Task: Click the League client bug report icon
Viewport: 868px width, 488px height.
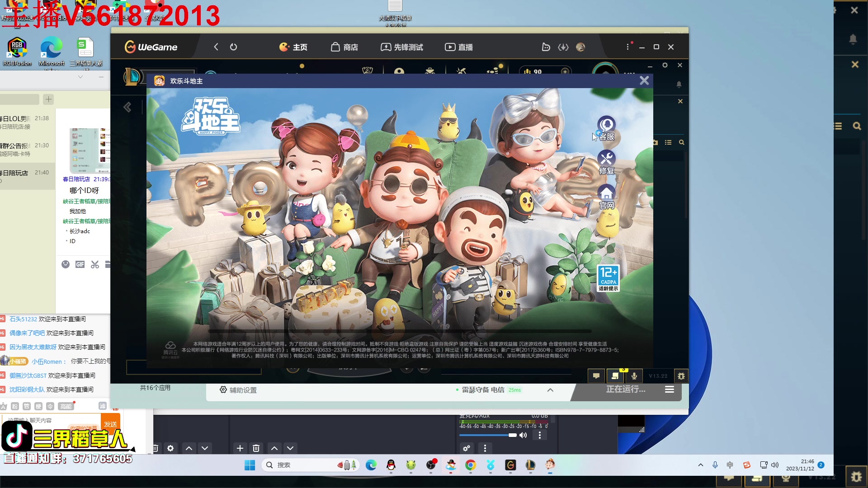Action: (681, 376)
